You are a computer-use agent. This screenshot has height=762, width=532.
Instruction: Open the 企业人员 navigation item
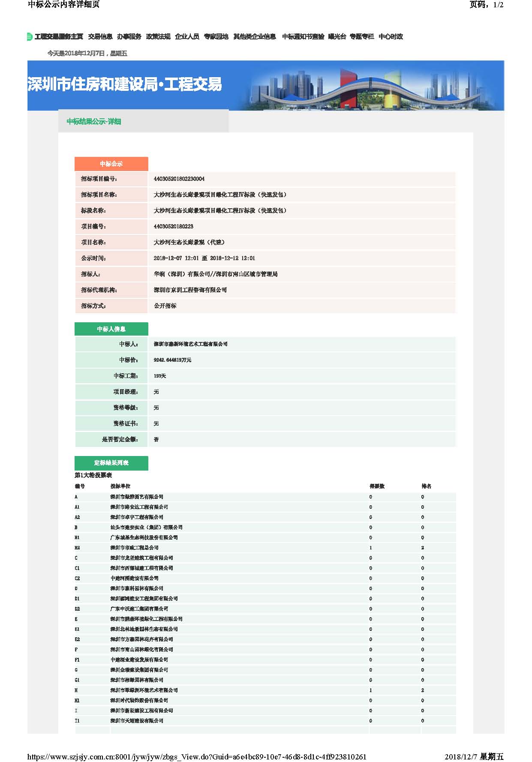point(187,37)
